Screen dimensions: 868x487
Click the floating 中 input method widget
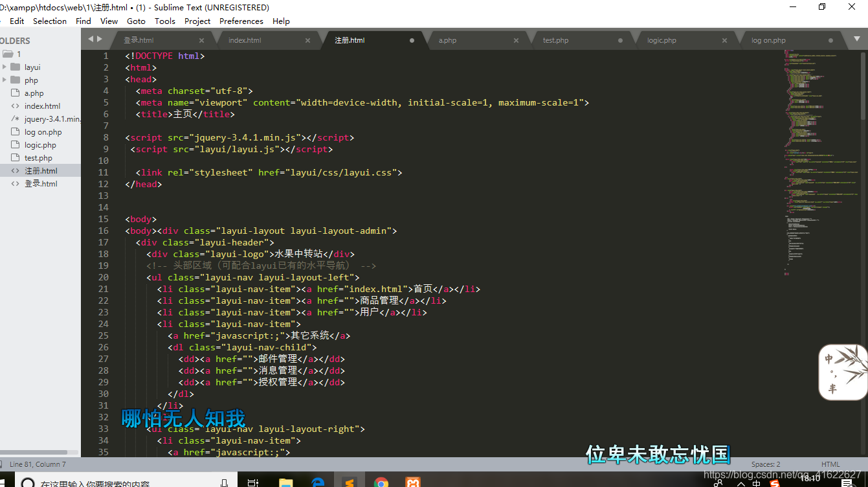click(843, 372)
